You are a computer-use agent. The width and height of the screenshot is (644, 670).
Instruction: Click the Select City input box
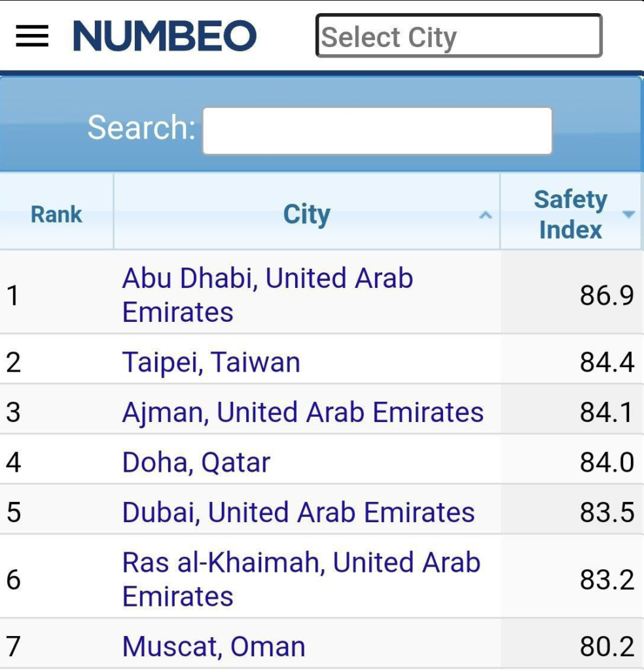(459, 35)
